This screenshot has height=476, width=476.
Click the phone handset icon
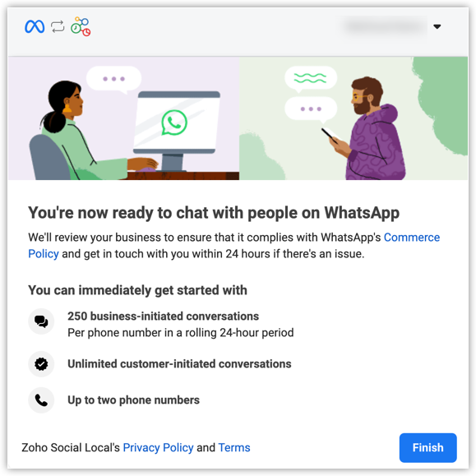coord(41,400)
